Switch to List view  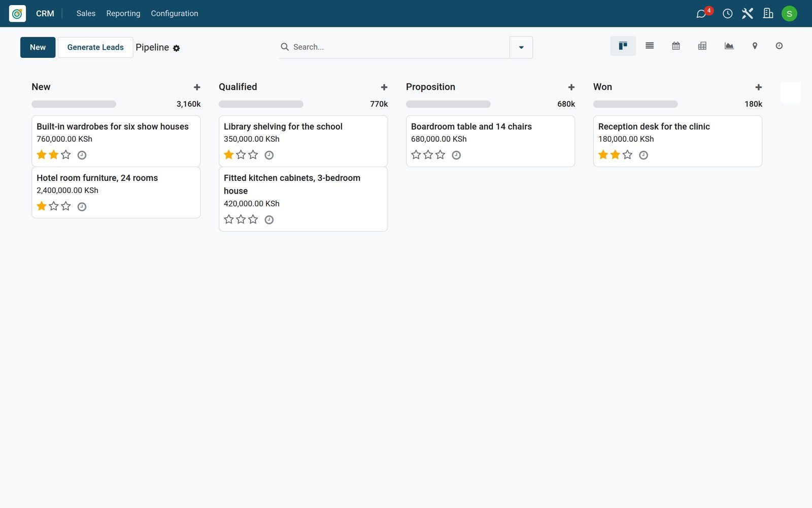650,46
